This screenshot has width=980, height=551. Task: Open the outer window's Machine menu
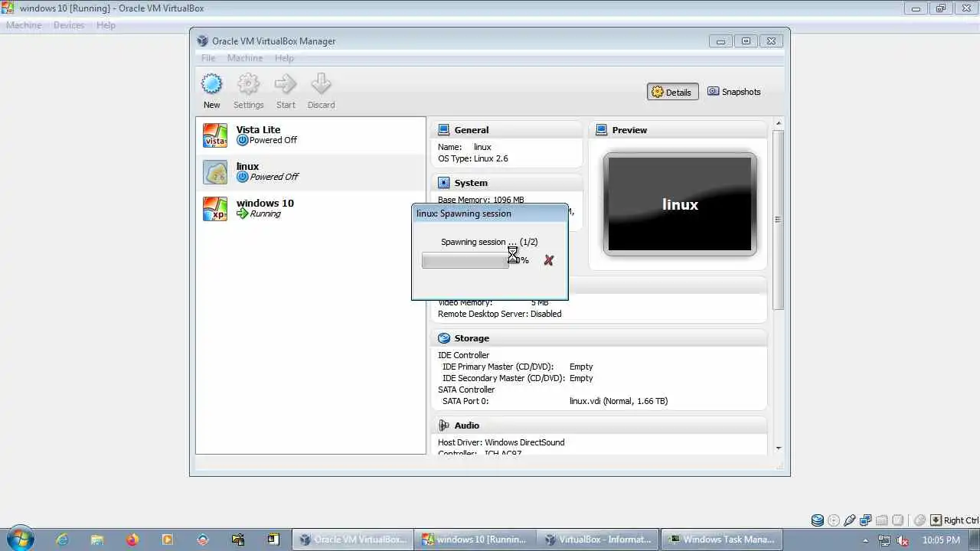coord(24,25)
